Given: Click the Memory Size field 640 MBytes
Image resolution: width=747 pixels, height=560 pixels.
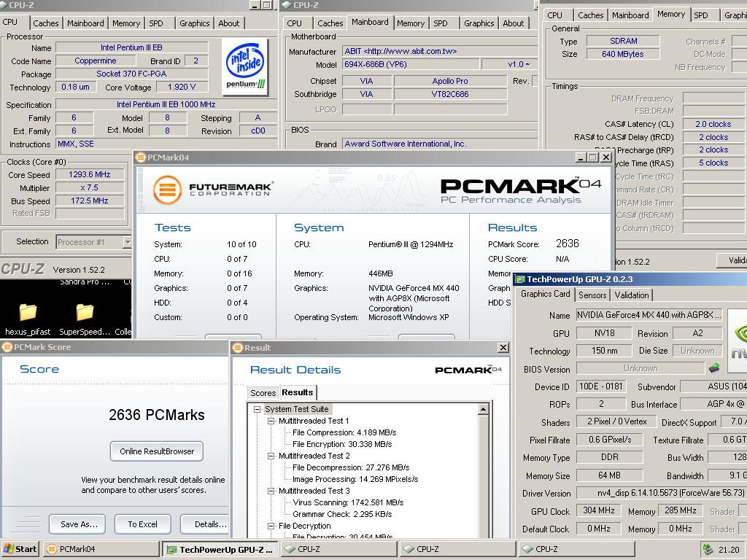Looking at the screenshot, I should tap(623, 54).
